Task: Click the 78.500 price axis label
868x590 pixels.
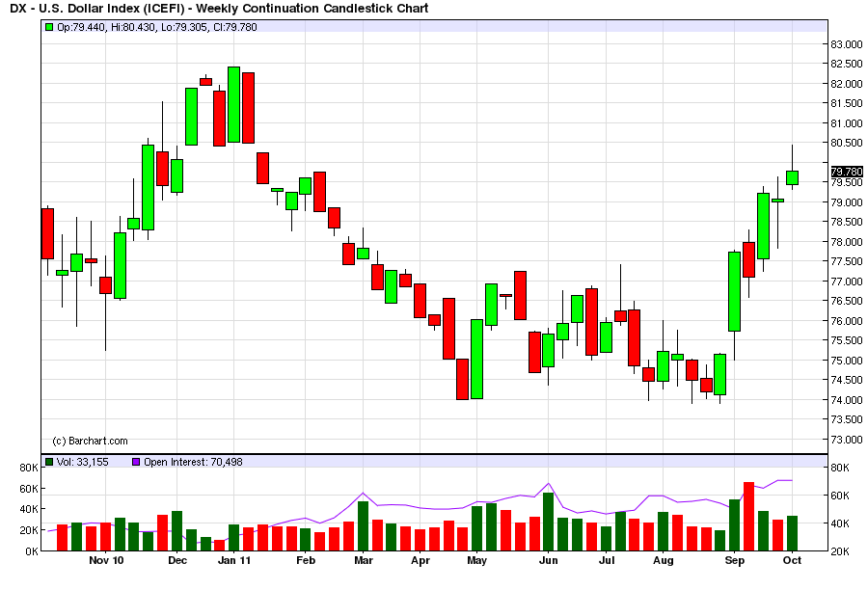Action: pyautogui.click(x=847, y=222)
